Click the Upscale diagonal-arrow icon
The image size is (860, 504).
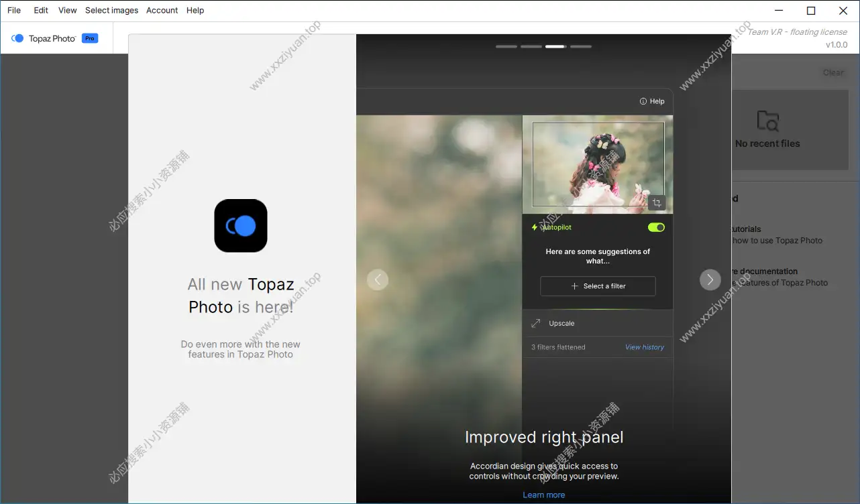(535, 322)
